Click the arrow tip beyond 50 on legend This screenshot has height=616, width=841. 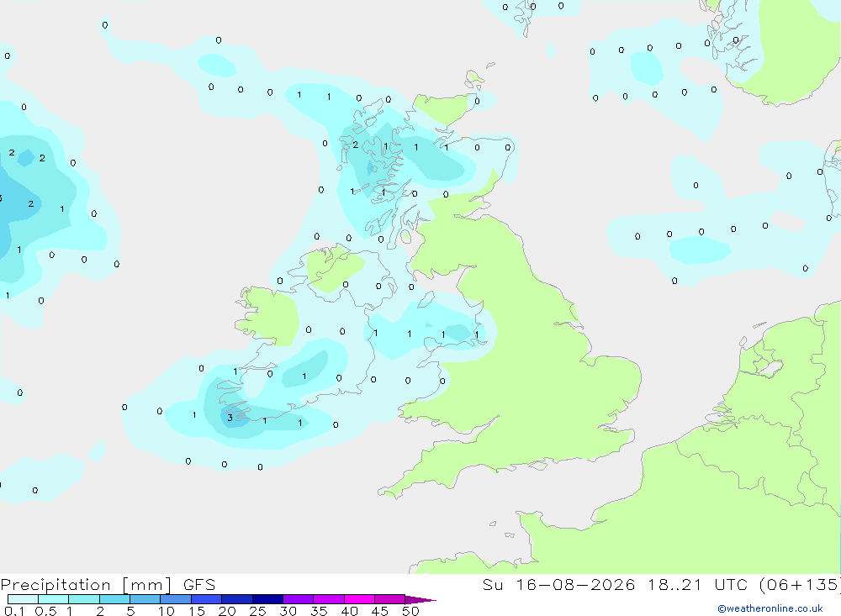pos(420,600)
